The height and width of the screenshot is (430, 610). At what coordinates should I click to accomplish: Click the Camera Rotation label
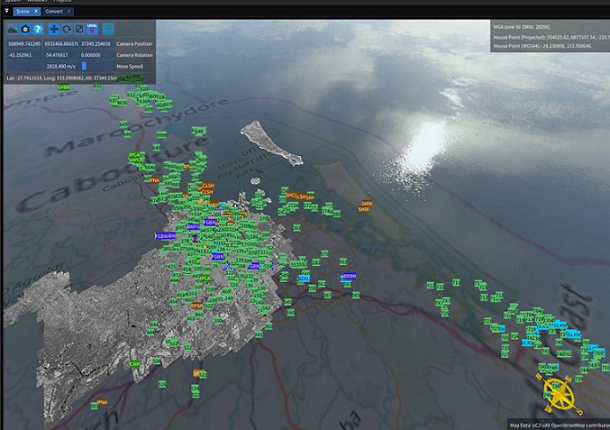[135, 55]
